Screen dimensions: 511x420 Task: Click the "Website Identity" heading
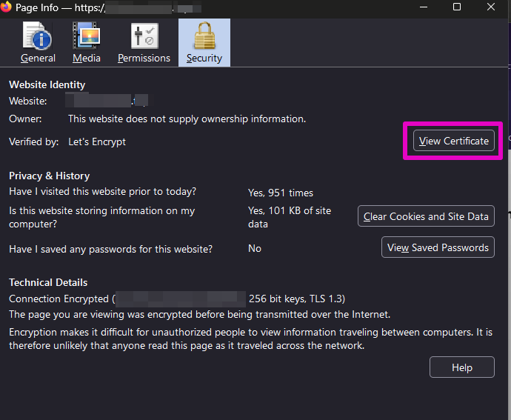click(x=47, y=84)
